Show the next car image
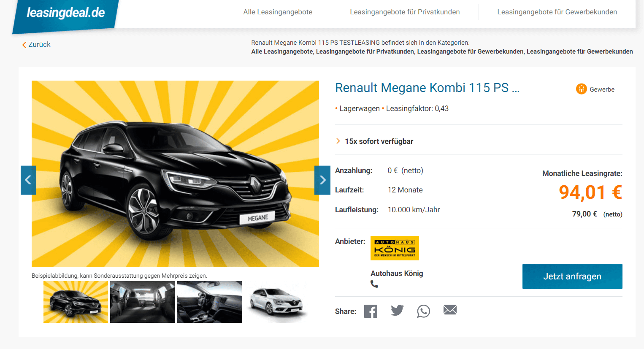 point(322,180)
